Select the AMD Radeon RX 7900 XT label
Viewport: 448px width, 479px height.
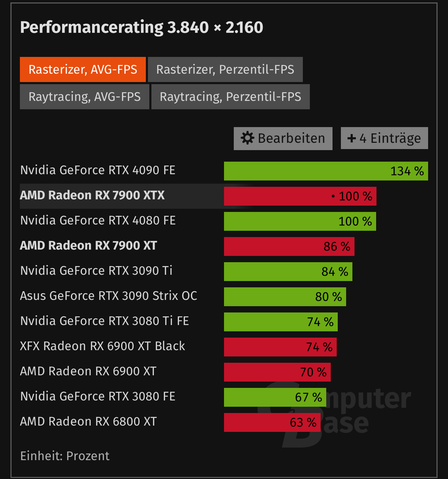tap(89, 245)
